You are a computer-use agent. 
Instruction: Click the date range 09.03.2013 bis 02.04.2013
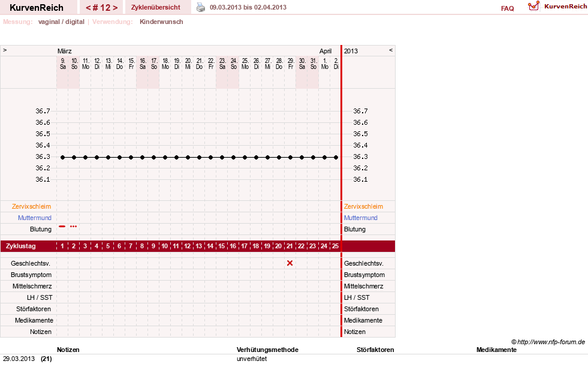(248, 7)
